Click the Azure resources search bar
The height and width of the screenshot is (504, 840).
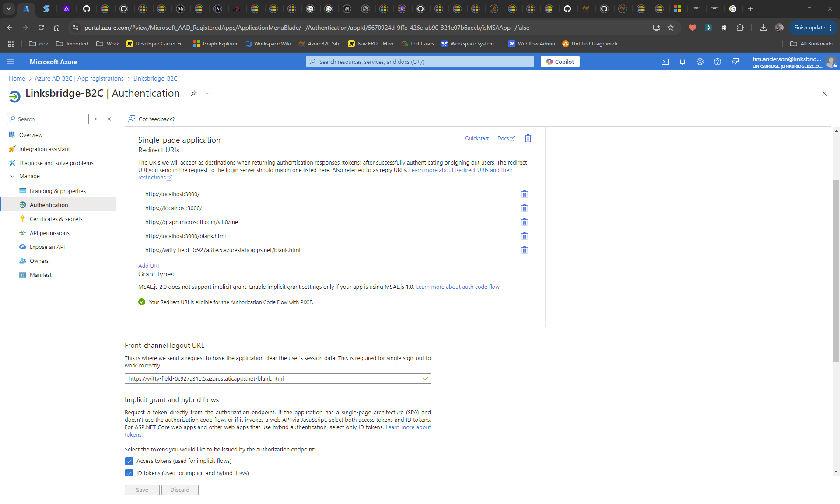click(x=420, y=62)
